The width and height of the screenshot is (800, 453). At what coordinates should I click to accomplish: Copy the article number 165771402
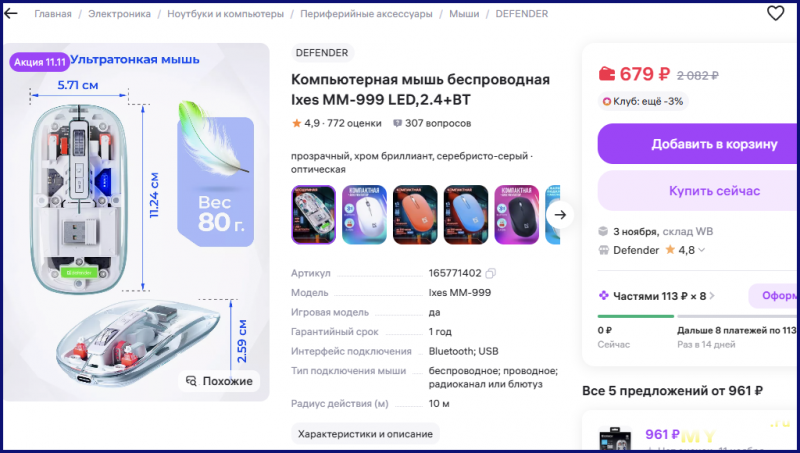click(490, 273)
